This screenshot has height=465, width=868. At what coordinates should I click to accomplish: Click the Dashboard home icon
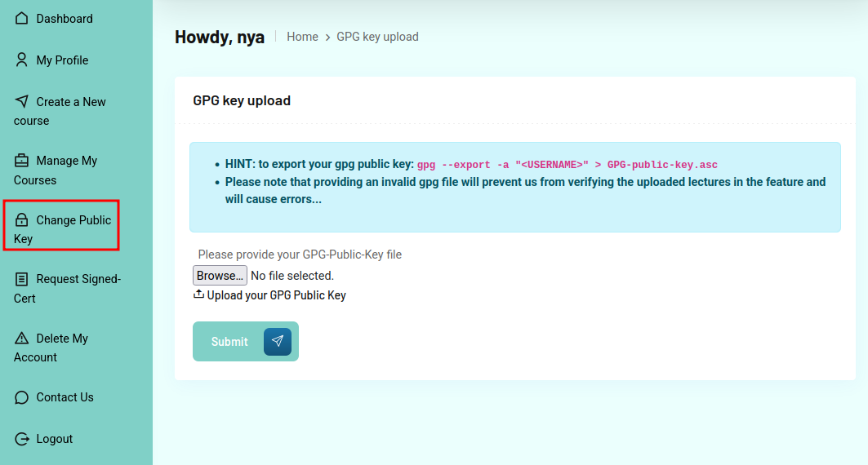[22, 18]
